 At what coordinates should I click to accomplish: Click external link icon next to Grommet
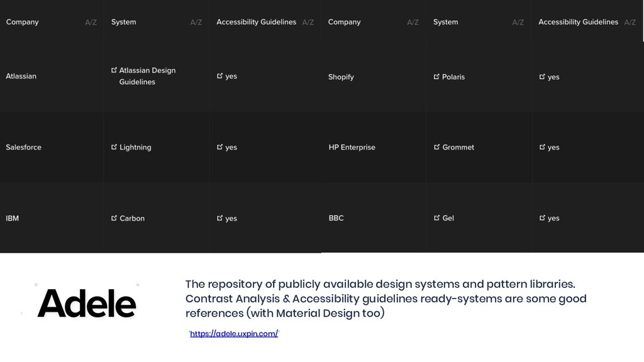[436, 147]
